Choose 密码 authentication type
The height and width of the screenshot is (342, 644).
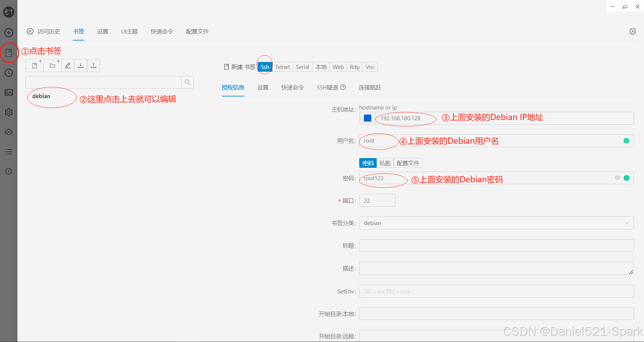coord(368,163)
